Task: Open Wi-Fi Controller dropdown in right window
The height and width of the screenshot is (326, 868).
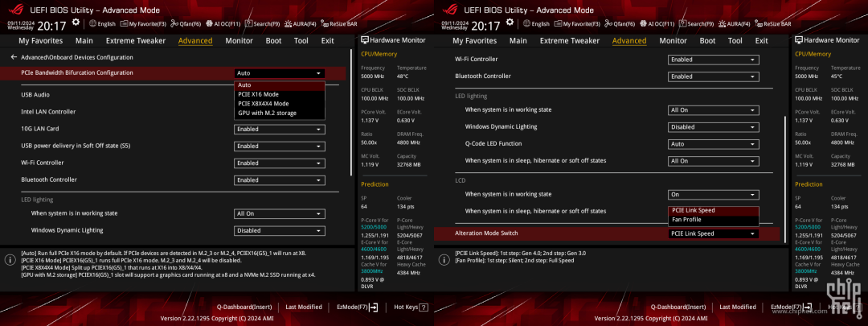Action: coord(714,60)
